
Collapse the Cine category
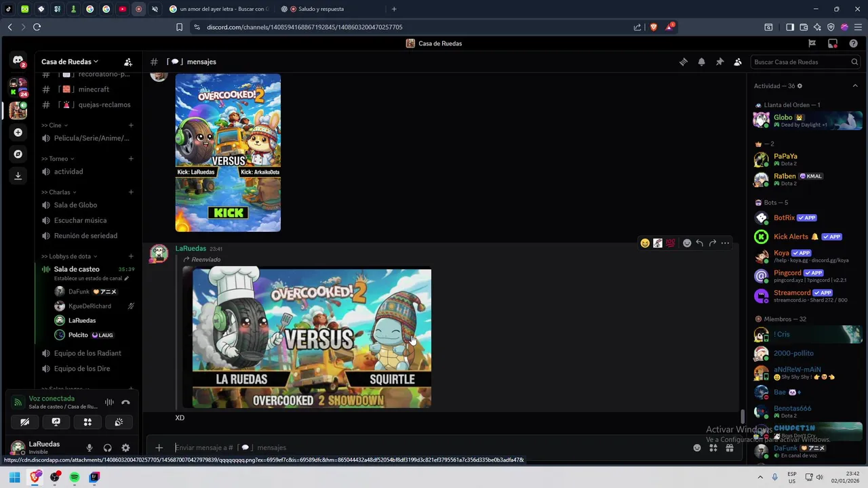(x=54, y=125)
